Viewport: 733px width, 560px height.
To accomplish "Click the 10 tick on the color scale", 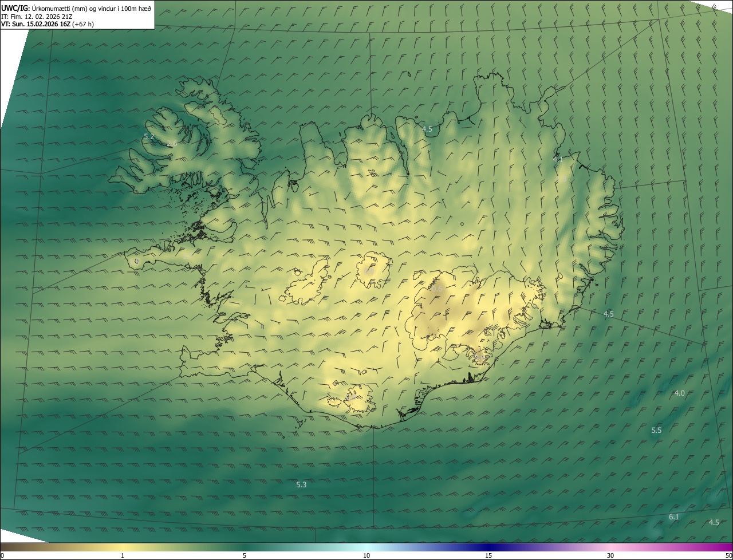I will pos(366,555).
